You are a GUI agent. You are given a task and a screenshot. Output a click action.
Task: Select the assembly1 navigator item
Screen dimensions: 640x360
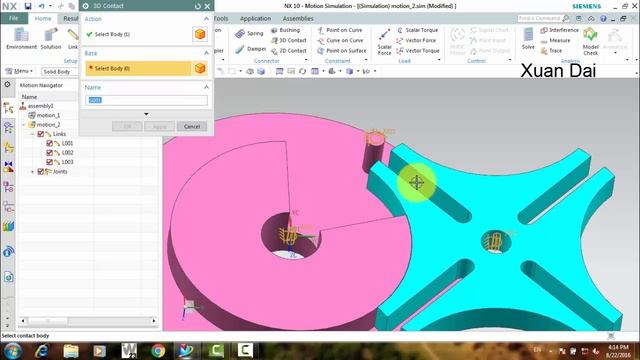click(40, 106)
